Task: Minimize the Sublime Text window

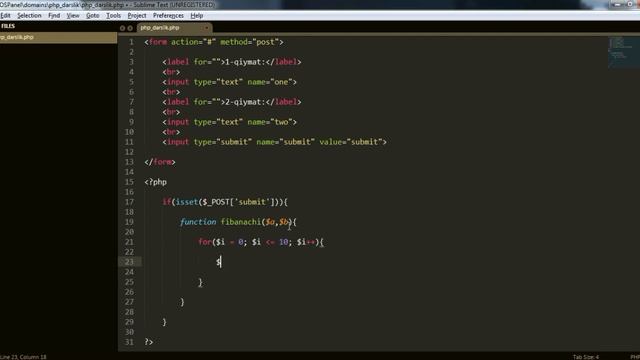Action: click(x=617, y=4)
